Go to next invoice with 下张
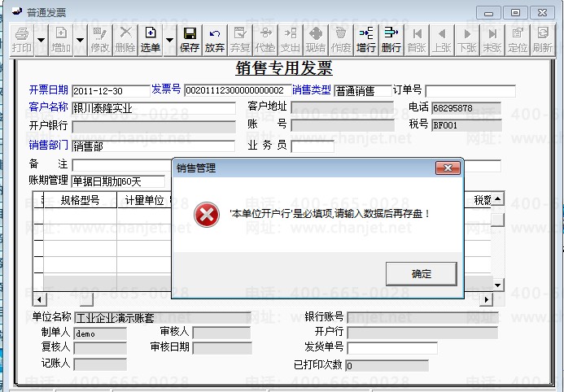This screenshot has height=392, width=564. tap(467, 40)
